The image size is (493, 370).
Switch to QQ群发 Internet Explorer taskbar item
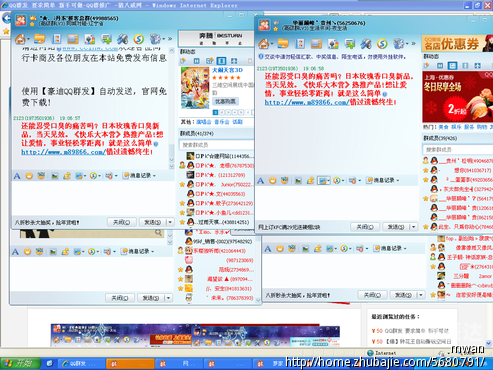(x=82, y=364)
